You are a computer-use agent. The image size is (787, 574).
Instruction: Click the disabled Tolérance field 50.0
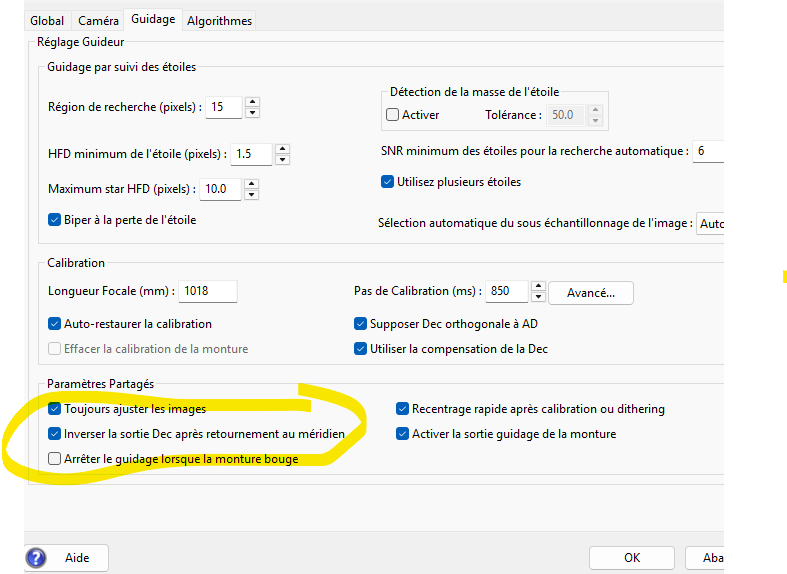click(x=566, y=115)
